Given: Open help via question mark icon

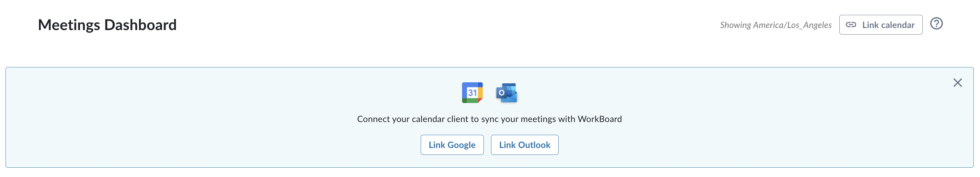Looking at the screenshot, I should (x=936, y=24).
